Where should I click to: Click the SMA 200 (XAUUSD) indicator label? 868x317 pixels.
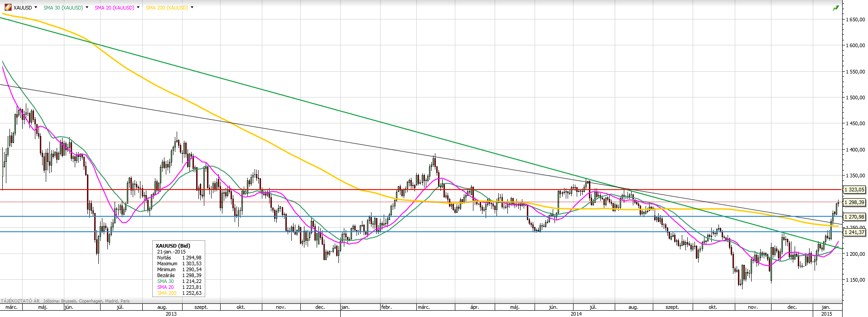pos(167,8)
